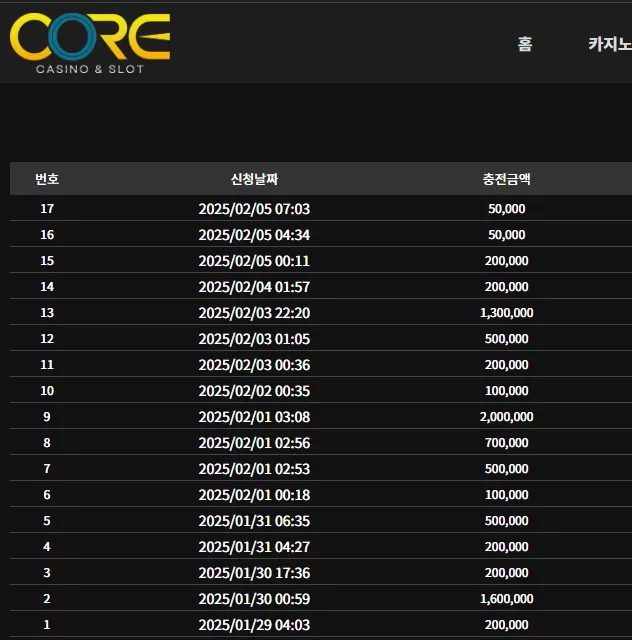This screenshot has height=640, width=632.
Task: Select date 2025/02/03 22:20
Action: (x=254, y=313)
